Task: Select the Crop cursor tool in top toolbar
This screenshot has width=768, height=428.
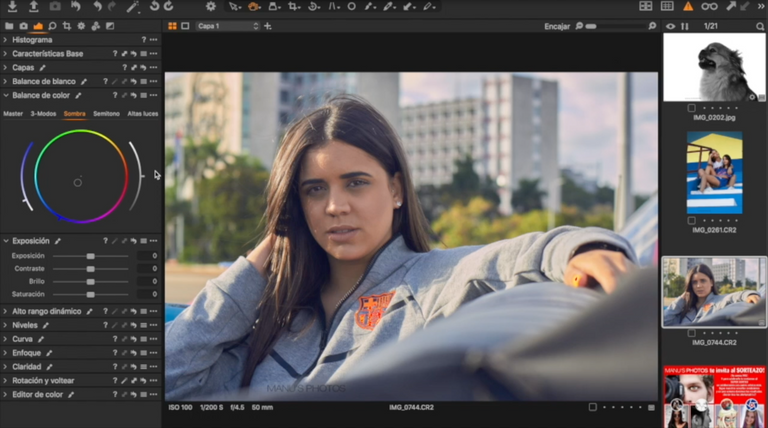Action: tap(294, 6)
